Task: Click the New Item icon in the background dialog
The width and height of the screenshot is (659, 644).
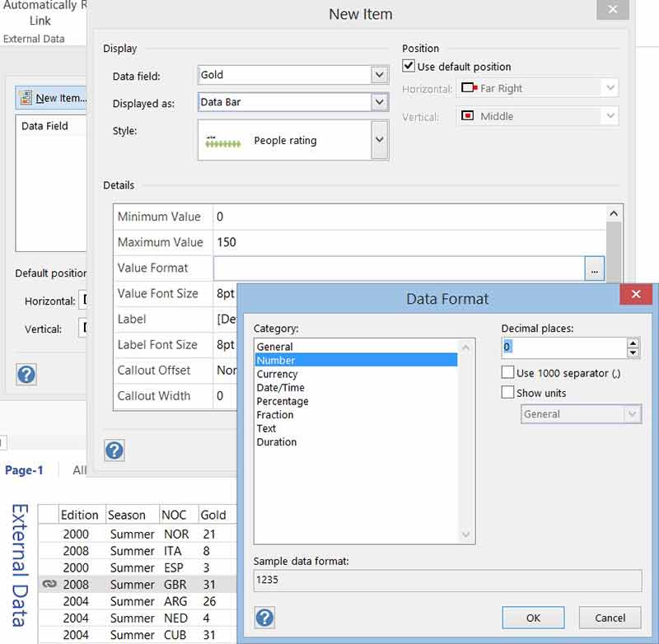Action: coord(26,98)
